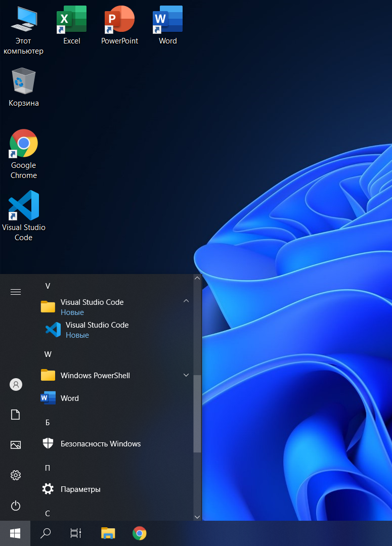Screen dimensions: 392x546
Task: Toggle Task View on the taskbar
Action: pyautogui.click(x=76, y=533)
